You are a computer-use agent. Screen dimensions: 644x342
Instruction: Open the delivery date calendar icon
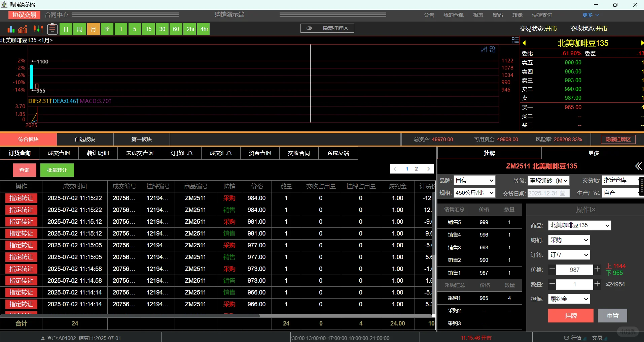click(x=563, y=193)
